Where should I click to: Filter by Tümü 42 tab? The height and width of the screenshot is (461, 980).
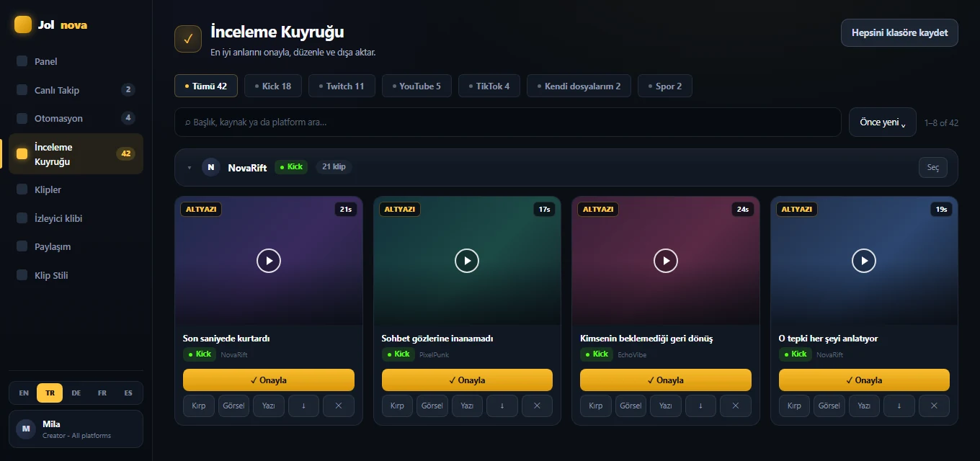pyautogui.click(x=206, y=86)
